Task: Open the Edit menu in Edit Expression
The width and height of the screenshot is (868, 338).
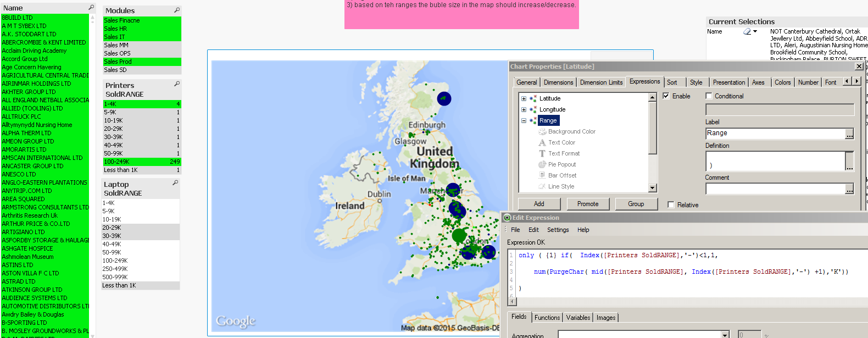Action: click(533, 230)
